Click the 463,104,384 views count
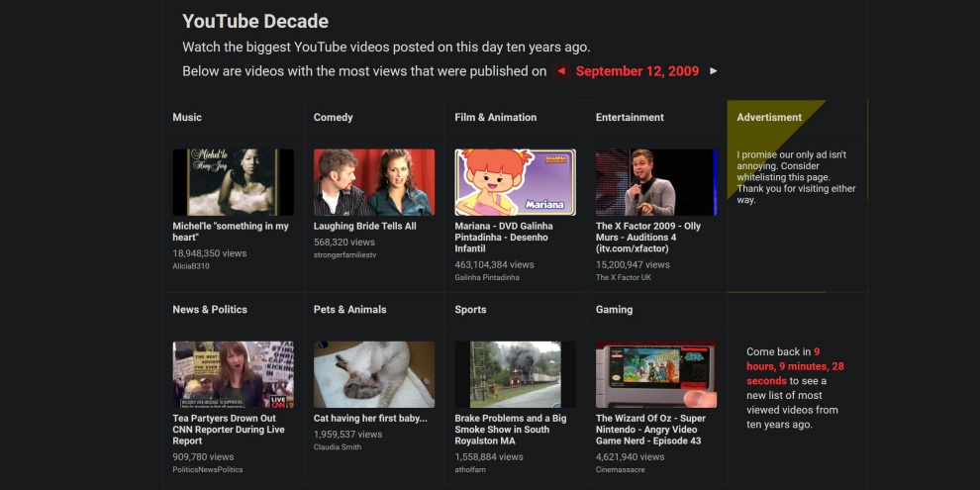980x490 pixels. pyautogui.click(x=494, y=265)
